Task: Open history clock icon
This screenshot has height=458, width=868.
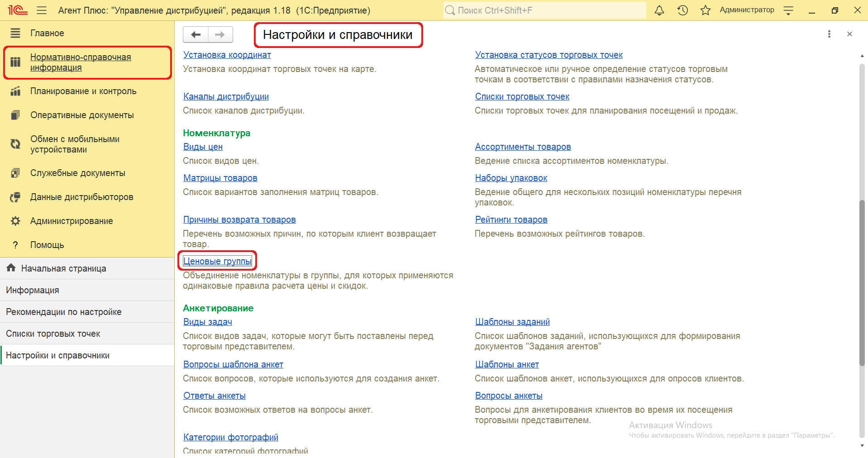Action: coord(682,10)
